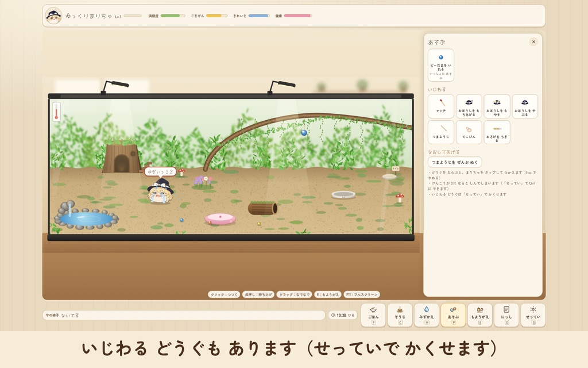Click the いじわる section heading
This screenshot has width=588, height=368.
tap(437, 89)
